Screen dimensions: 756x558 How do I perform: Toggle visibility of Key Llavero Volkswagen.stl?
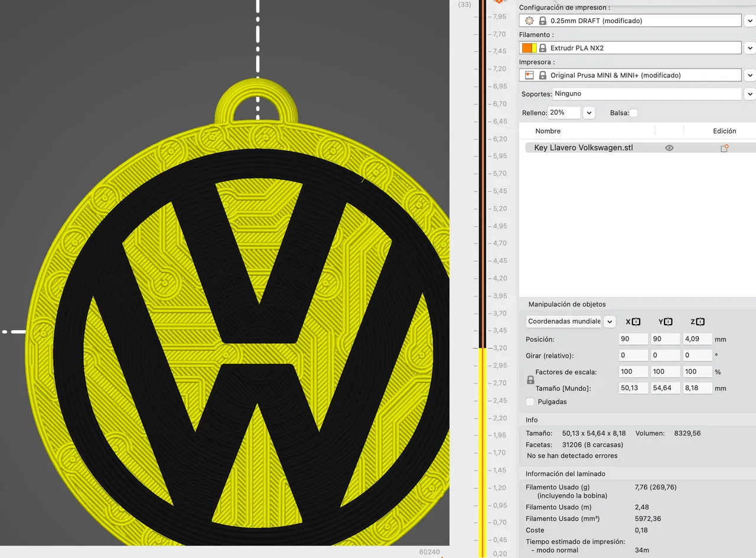[x=669, y=148]
